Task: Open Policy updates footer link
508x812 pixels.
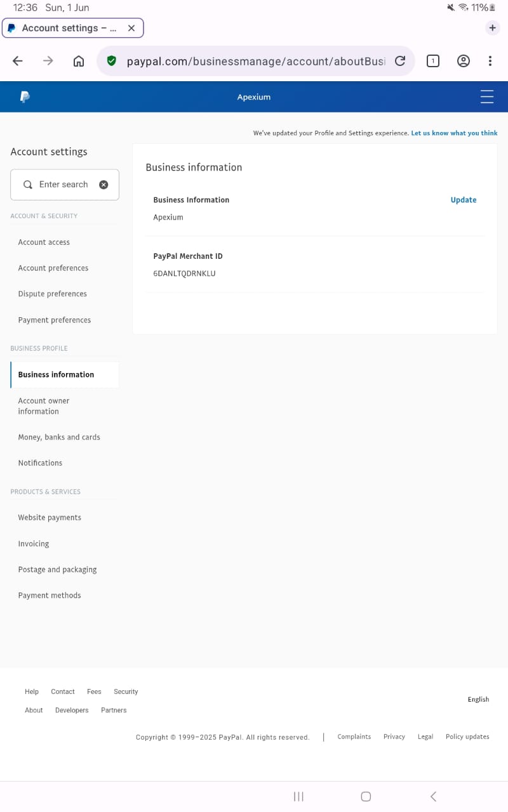Action: 467,737
